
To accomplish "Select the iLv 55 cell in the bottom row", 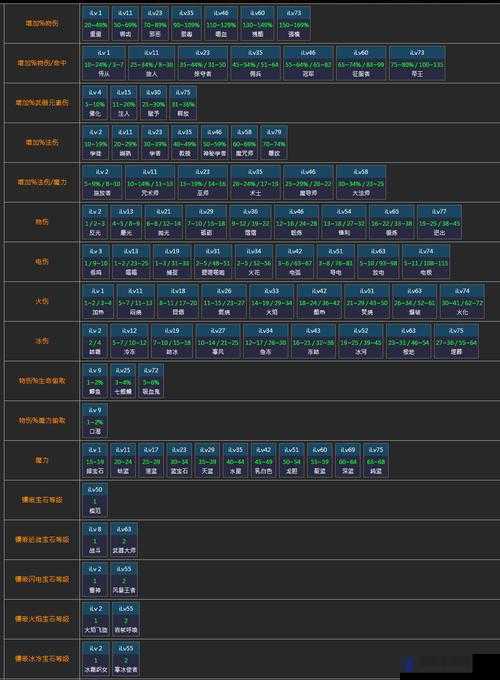I will click(126, 659).
